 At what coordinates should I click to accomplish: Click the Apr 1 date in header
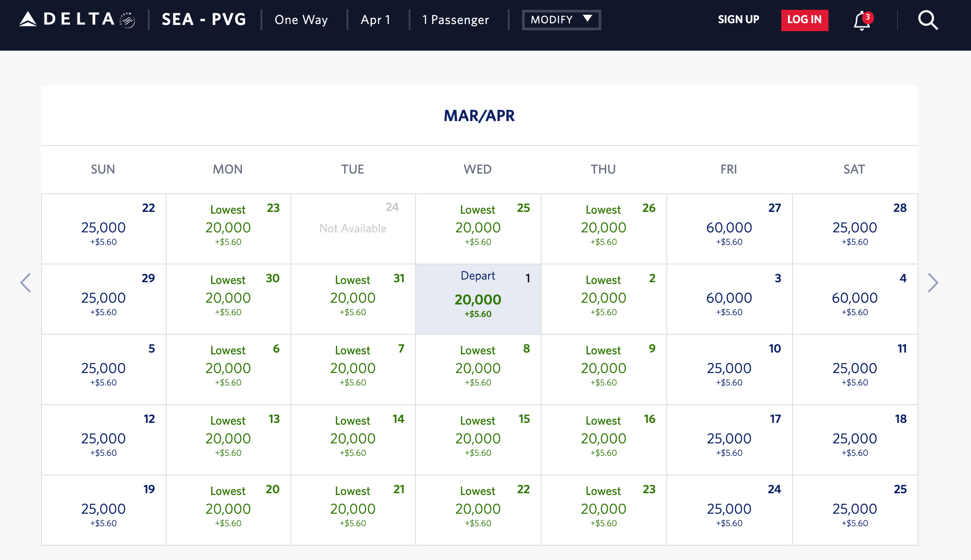(x=375, y=20)
